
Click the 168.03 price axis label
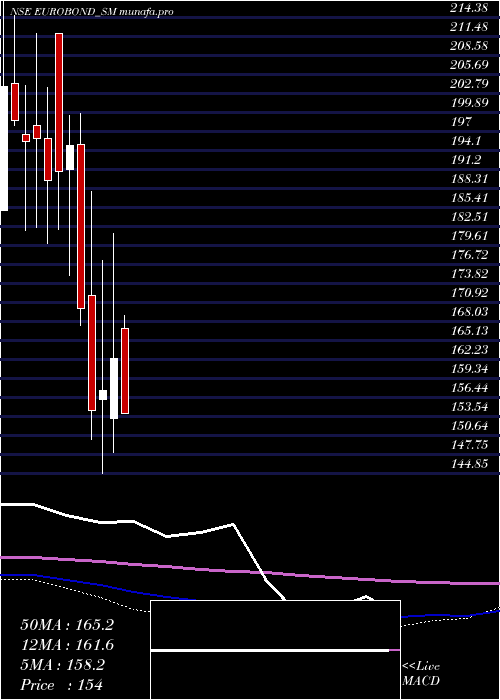click(469, 311)
